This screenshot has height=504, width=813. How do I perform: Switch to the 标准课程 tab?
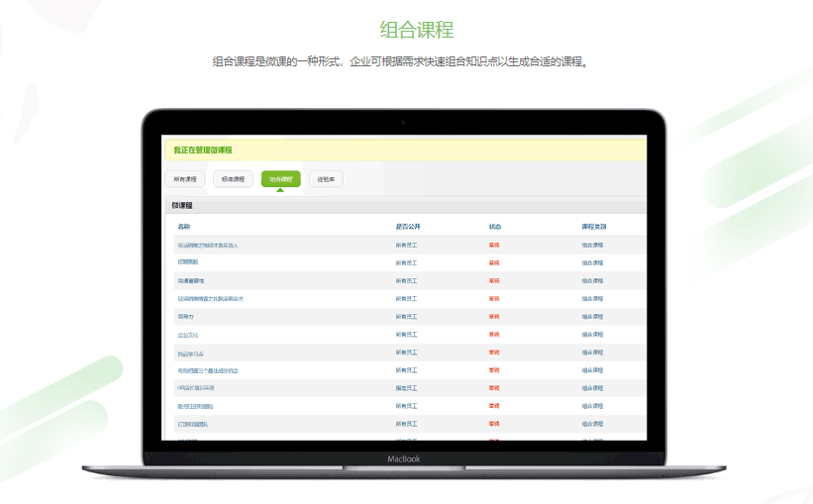click(233, 179)
